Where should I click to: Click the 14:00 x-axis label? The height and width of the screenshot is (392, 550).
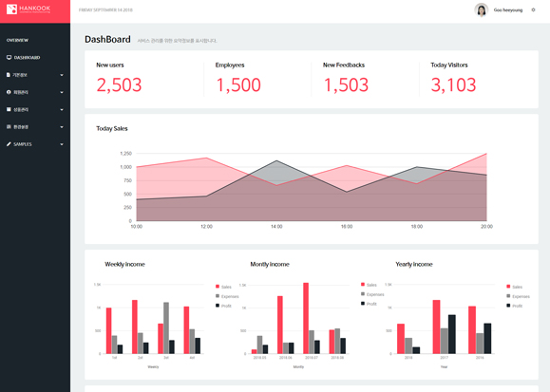click(x=276, y=227)
